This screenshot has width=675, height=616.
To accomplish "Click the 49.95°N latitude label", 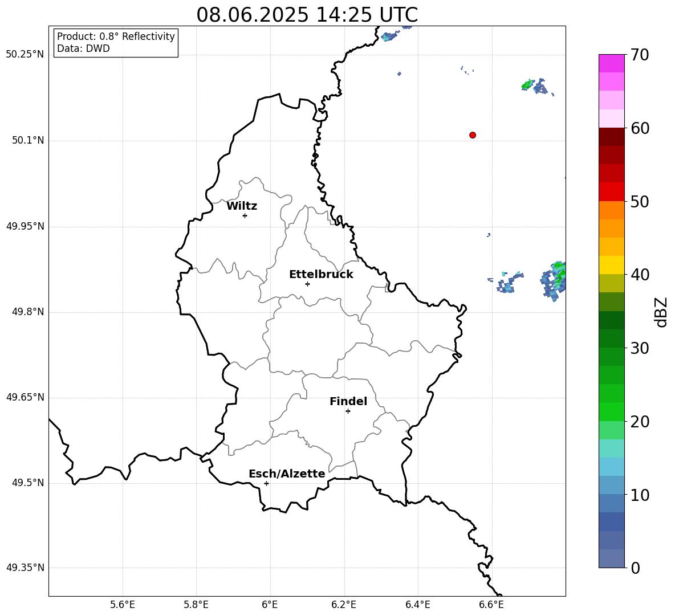I will [x=25, y=226].
